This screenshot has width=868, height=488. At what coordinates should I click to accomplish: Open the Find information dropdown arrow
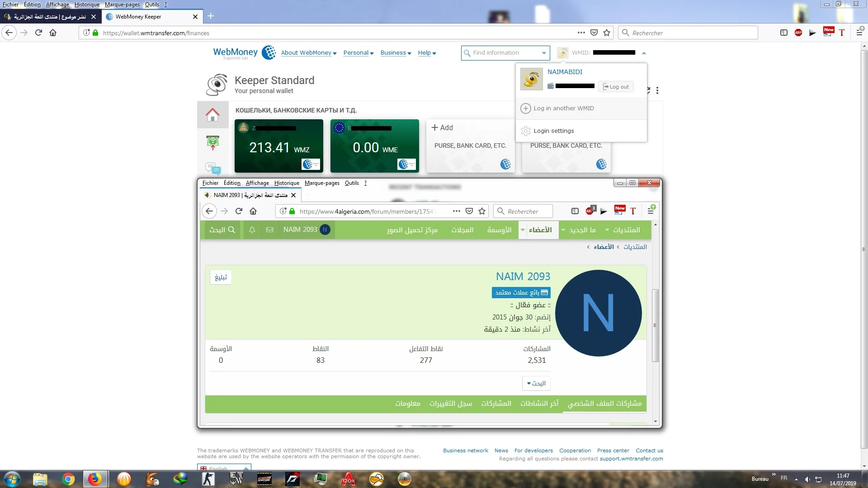(544, 53)
